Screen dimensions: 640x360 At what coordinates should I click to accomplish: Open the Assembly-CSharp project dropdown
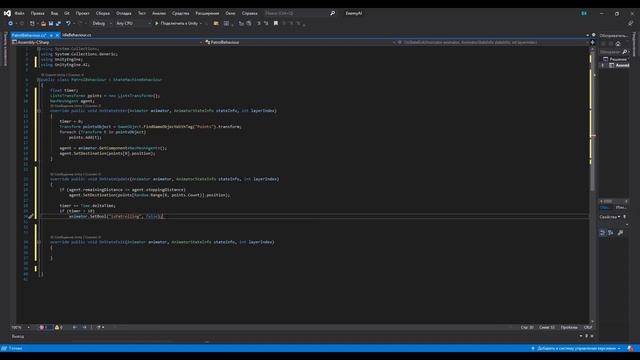coord(107,42)
